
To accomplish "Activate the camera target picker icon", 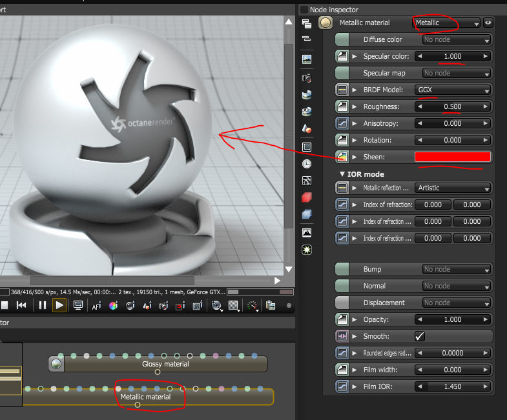I will pyautogui.click(x=164, y=305).
